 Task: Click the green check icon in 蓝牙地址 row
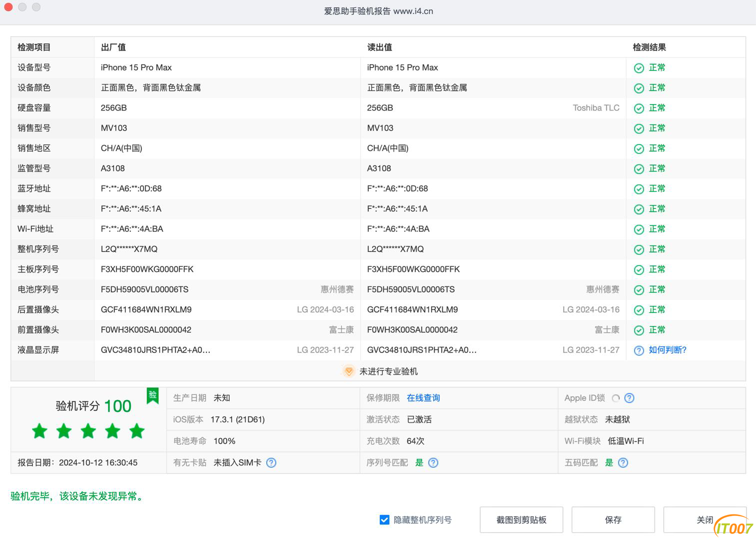pyautogui.click(x=639, y=189)
